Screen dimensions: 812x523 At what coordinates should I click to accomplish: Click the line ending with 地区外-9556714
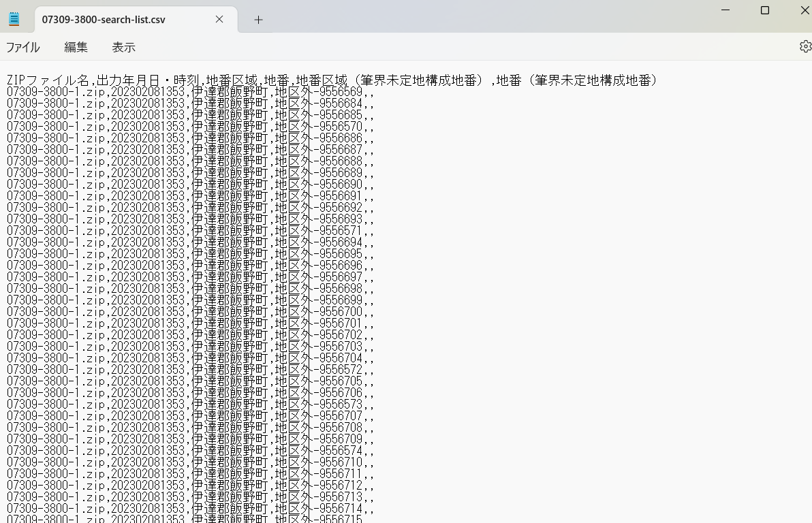coord(190,508)
